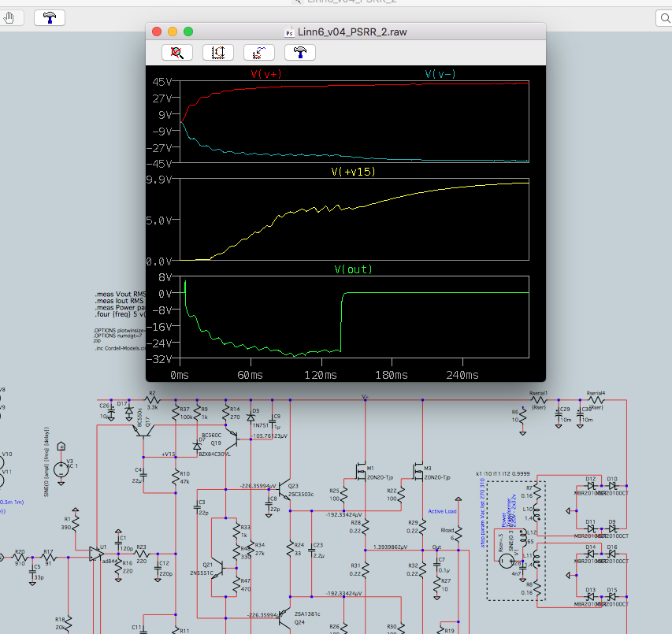Click capacitor C1 120p
The image size is (672, 634).
click(x=118, y=544)
